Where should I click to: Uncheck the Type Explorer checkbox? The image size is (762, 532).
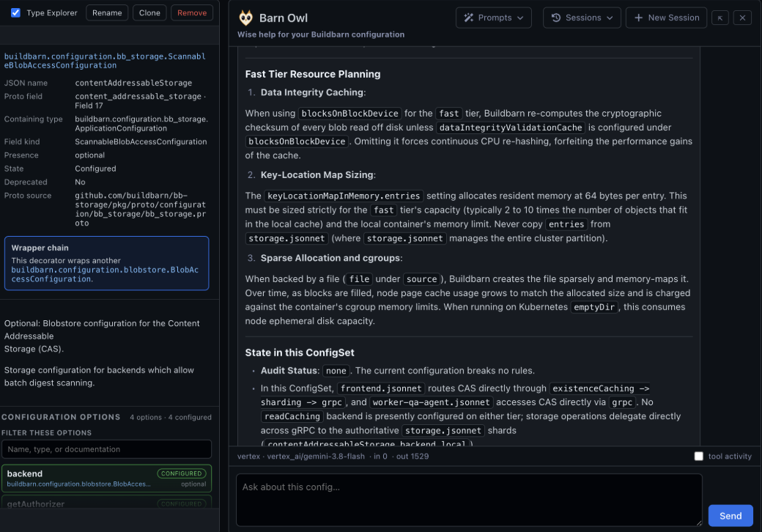coord(15,12)
